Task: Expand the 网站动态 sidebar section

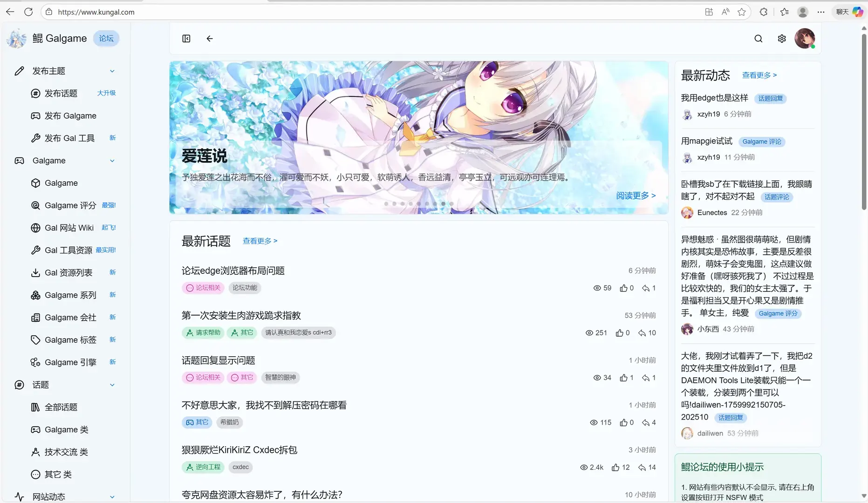Action: [x=112, y=496]
